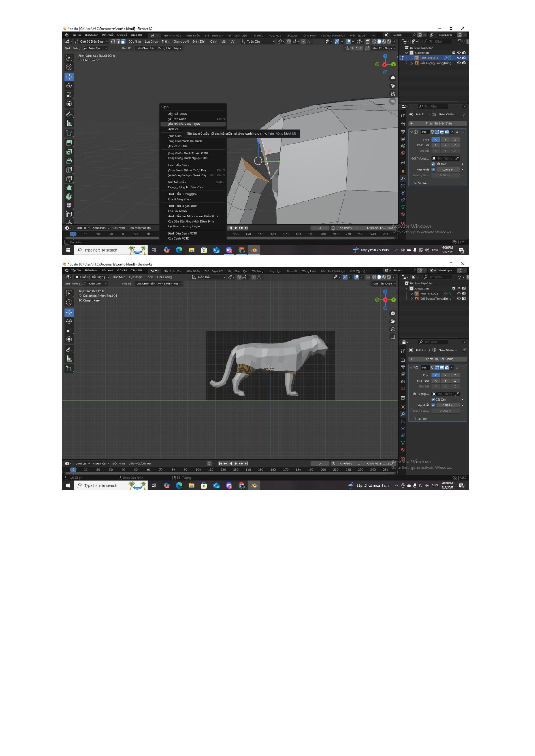Open Toàn Cầu transform orientation dropdown in upper header
The width and height of the screenshot is (535, 756).
(x=258, y=41)
